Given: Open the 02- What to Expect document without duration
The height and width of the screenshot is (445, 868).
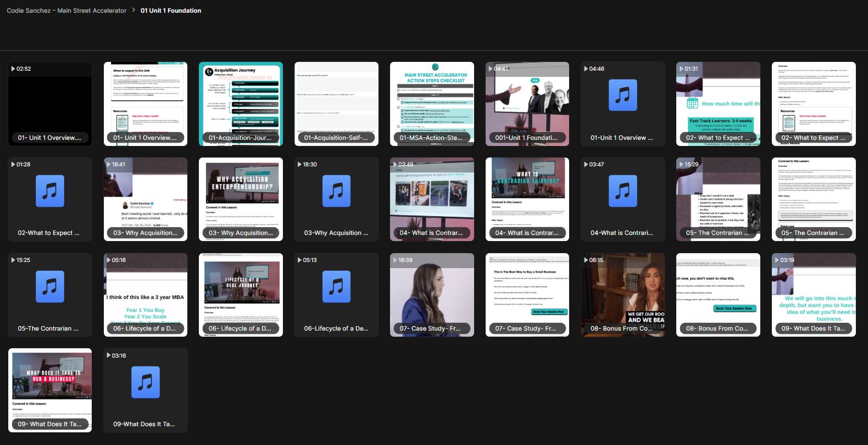Looking at the screenshot, I should [813, 104].
